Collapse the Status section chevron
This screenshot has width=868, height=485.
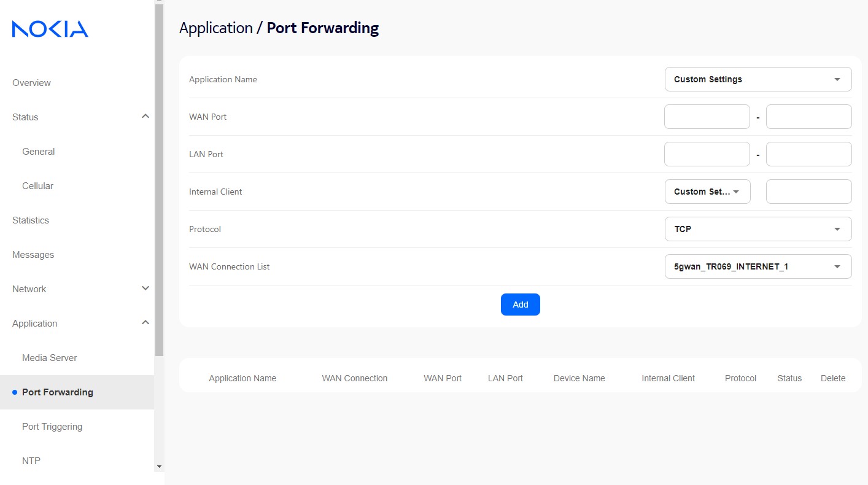coord(145,117)
